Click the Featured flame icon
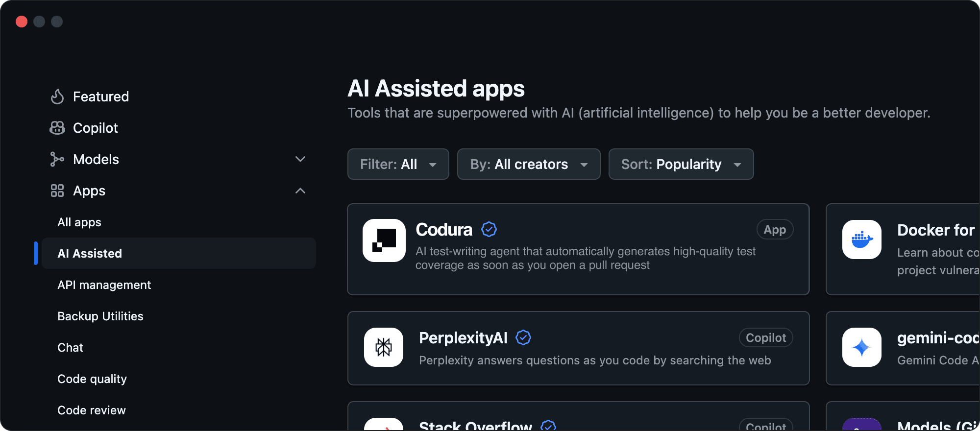Viewport: 980px width, 431px height. click(x=57, y=96)
